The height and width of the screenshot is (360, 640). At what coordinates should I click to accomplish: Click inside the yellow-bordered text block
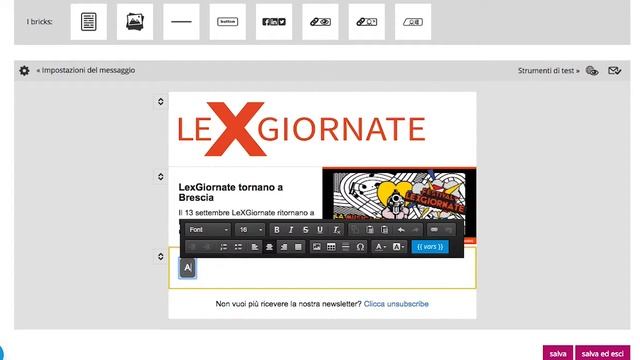coord(322,268)
